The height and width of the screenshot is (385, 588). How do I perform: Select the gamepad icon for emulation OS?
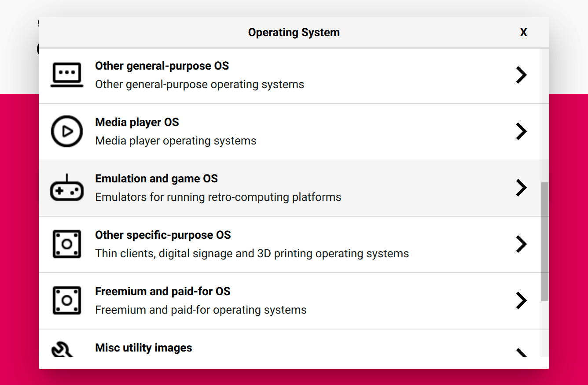(67, 188)
